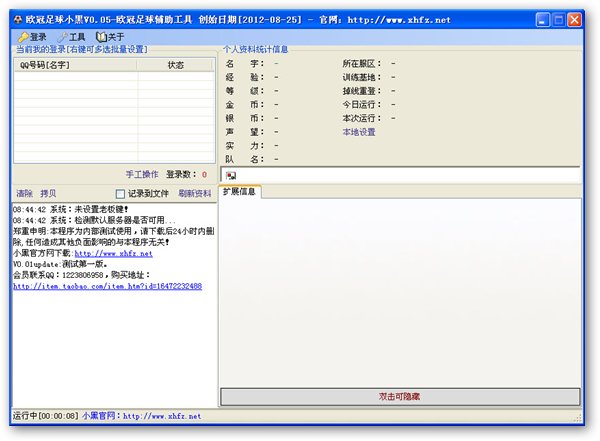Click the 登录数 count value 0
Image resolution: width=600 pixels, height=441 pixels.
[204, 175]
